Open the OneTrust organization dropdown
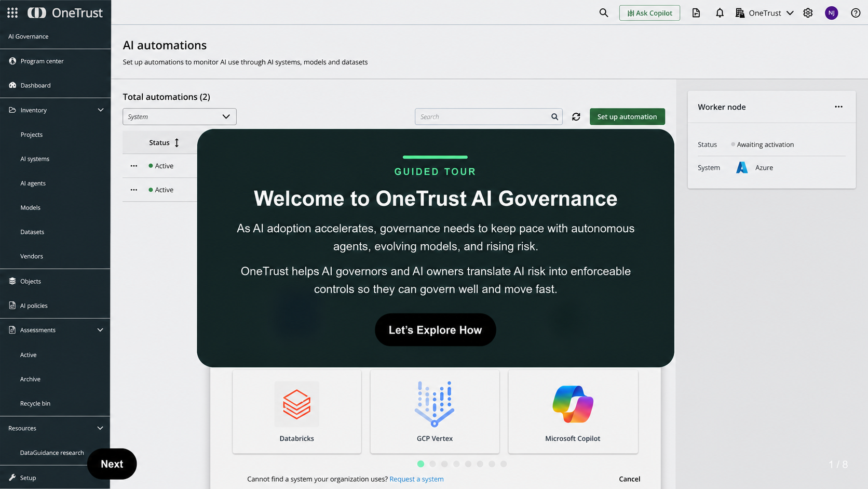The width and height of the screenshot is (868, 489). (765, 13)
